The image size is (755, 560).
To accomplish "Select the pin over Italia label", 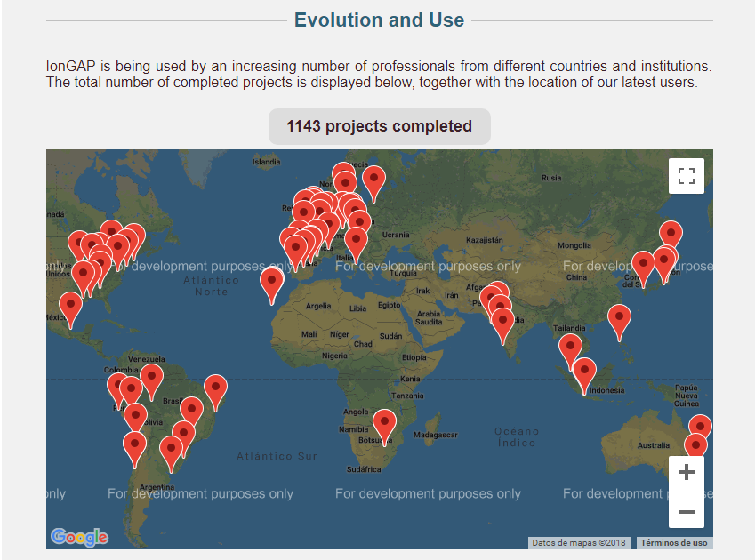I will pyautogui.click(x=356, y=242).
